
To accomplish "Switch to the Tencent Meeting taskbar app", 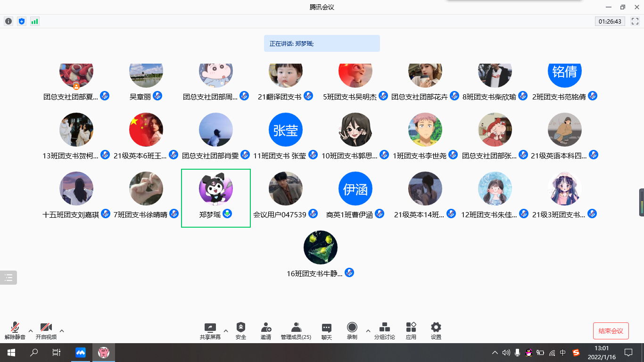I will point(81,353).
